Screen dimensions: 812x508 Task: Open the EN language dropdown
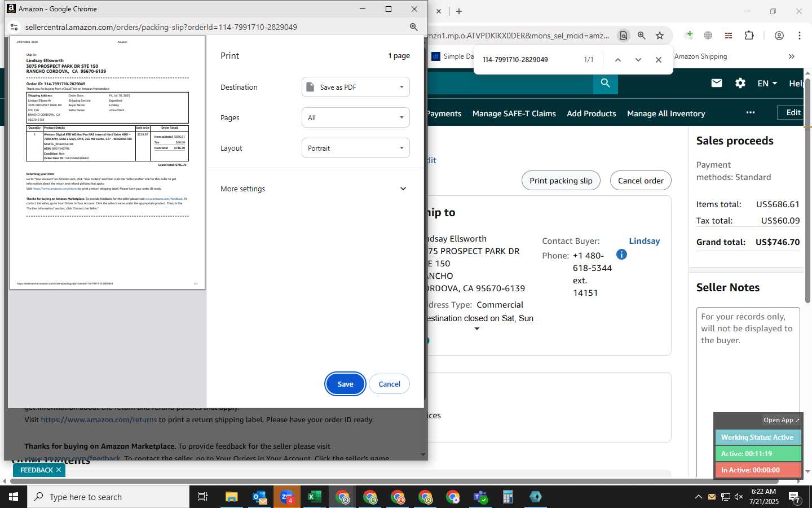pos(767,83)
